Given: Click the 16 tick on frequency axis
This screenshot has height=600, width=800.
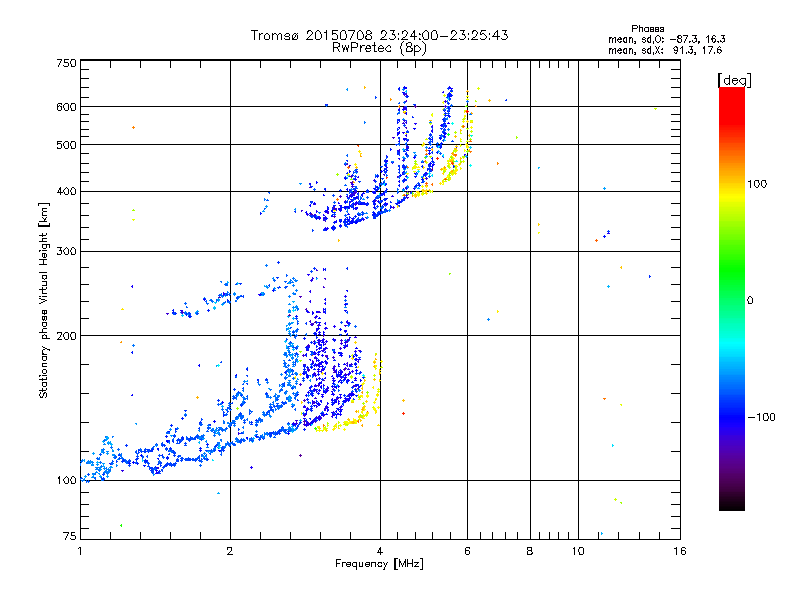Looking at the screenshot, I should tap(679, 551).
